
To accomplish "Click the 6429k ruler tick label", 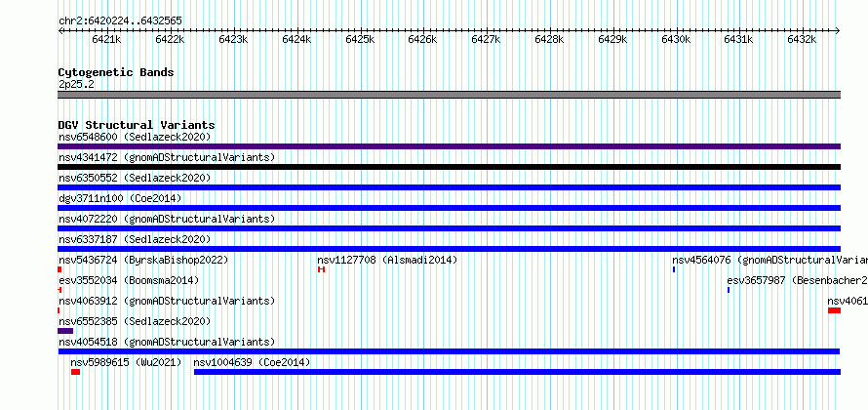I will [612, 39].
